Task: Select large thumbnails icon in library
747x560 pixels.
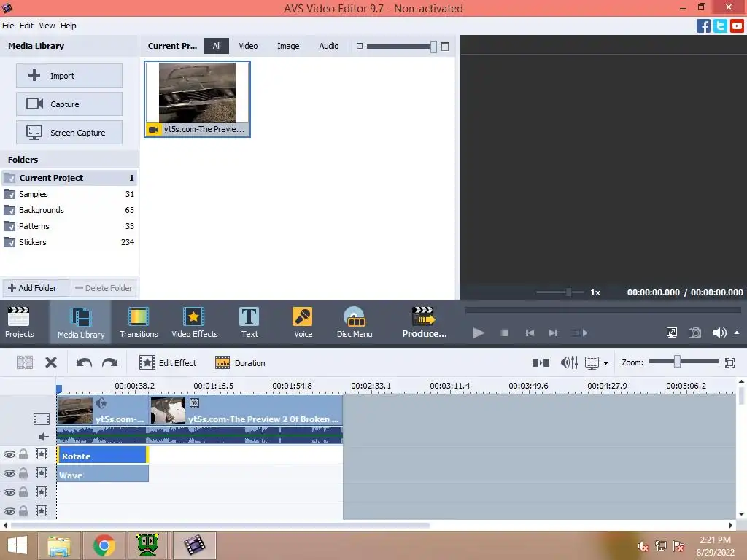Action: (445, 46)
